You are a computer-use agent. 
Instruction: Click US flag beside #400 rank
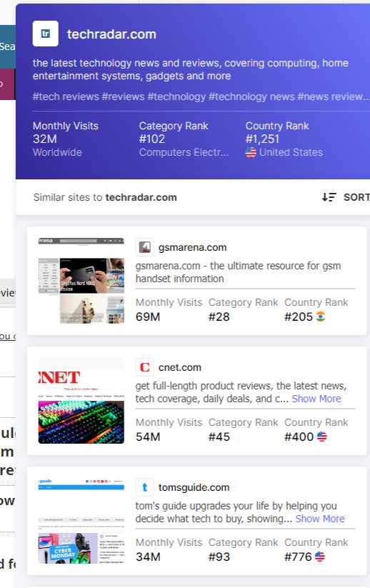(x=322, y=437)
